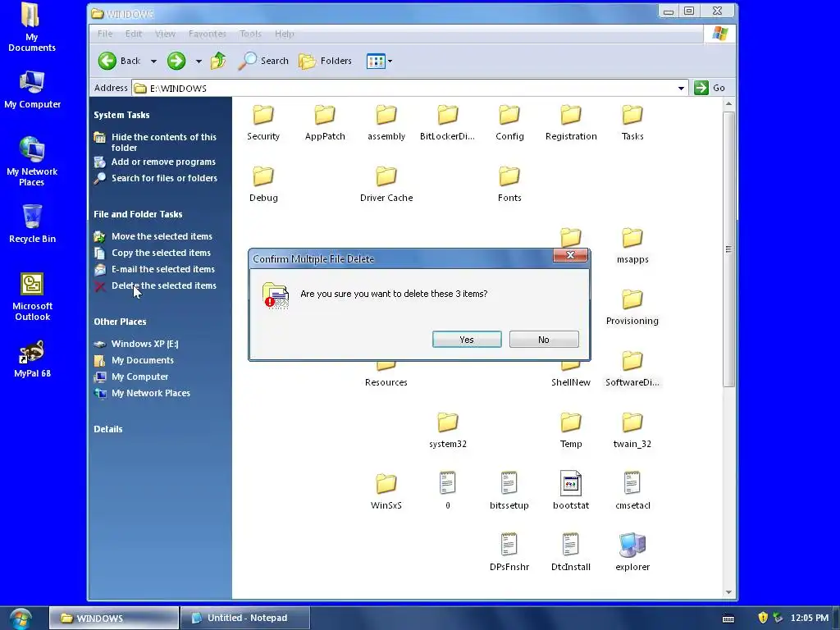The height and width of the screenshot is (630, 840).
Task: Open the Edit menu
Action: 134,34
